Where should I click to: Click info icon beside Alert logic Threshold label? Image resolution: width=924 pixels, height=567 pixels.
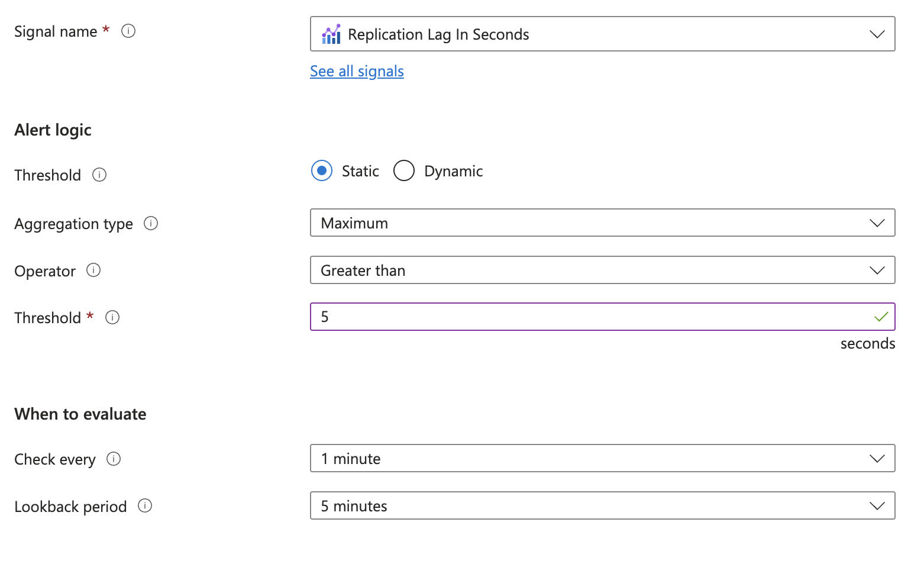99,175
